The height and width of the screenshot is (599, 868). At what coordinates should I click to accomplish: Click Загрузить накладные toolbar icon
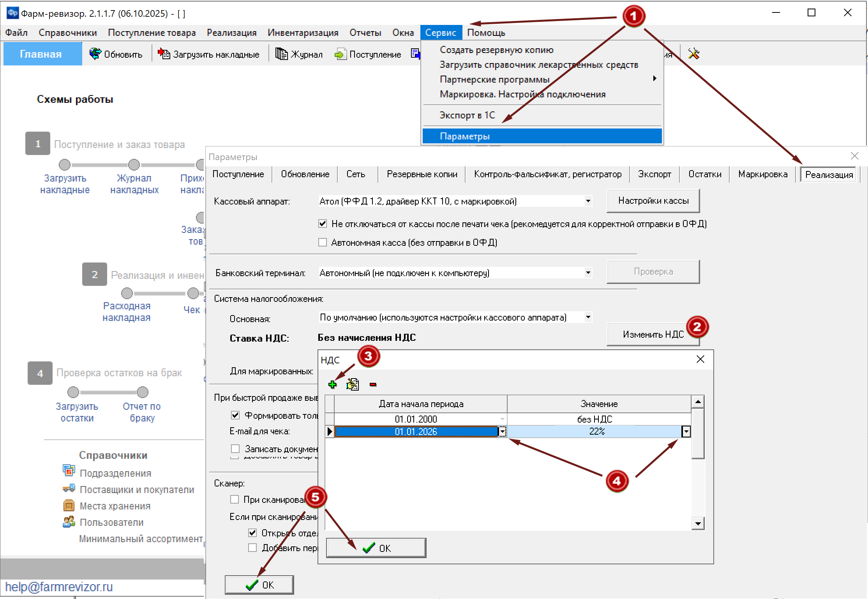[164, 54]
